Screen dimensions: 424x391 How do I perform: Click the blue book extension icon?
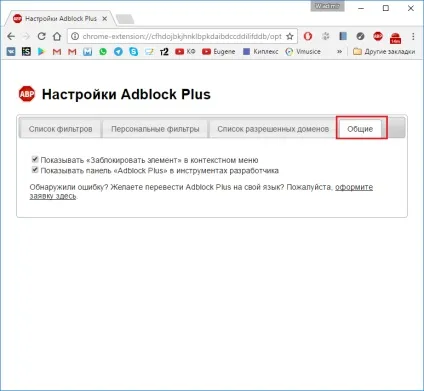[x=343, y=36]
